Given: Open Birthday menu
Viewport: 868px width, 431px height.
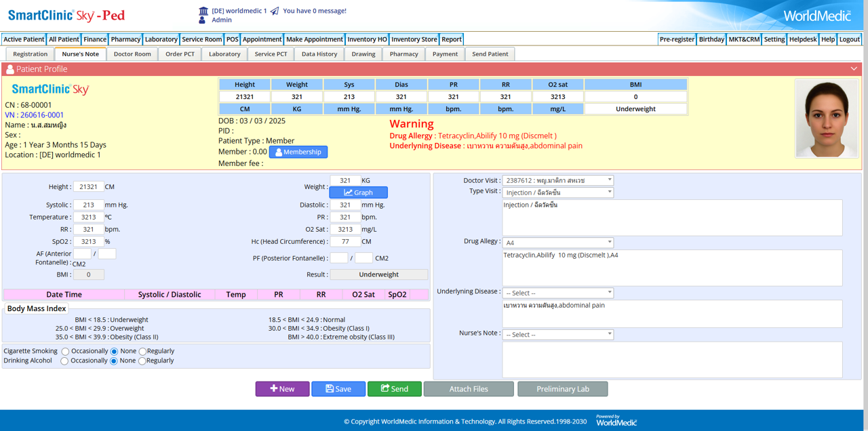Looking at the screenshot, I should [x=711, y=39].
